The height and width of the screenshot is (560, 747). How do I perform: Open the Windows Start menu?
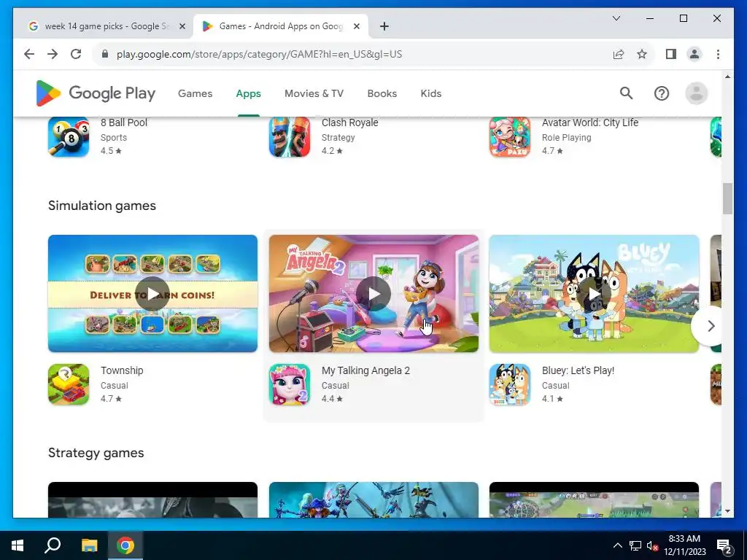click(18, 545)
